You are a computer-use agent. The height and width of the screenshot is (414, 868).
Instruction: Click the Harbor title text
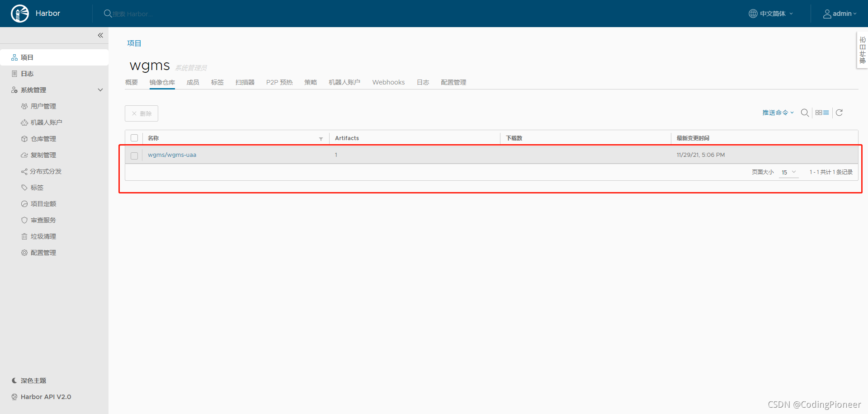48,14
